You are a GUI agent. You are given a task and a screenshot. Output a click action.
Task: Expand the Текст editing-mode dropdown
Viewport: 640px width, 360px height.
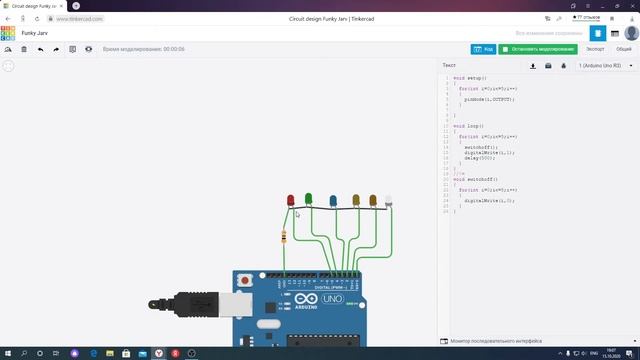pyautogui.click(x=449, y=65)
